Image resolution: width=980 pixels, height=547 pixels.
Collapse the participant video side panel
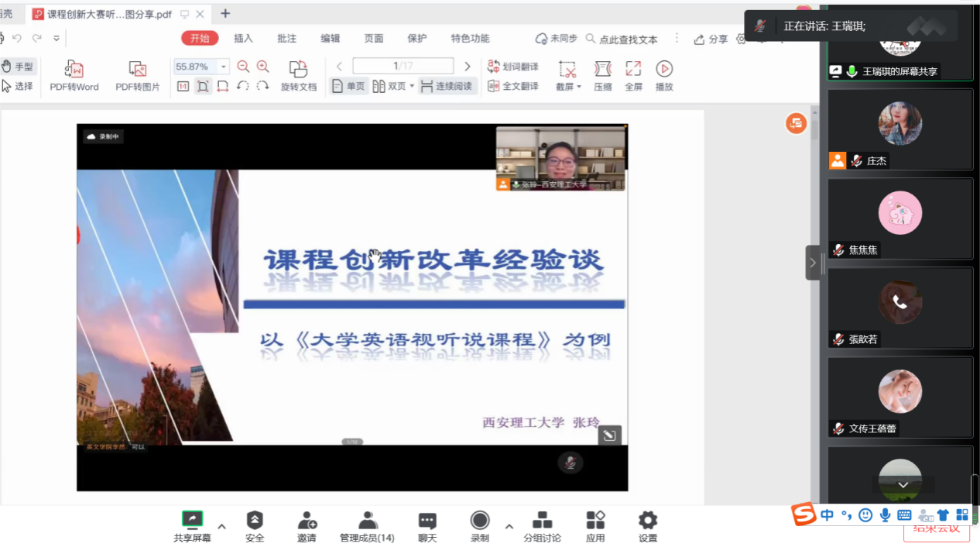pyautogui.click(x=813, y=263)
